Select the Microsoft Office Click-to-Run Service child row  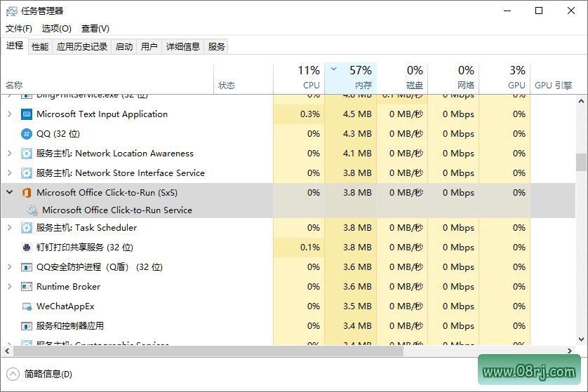pyautogui.click(x=288, y=210)
